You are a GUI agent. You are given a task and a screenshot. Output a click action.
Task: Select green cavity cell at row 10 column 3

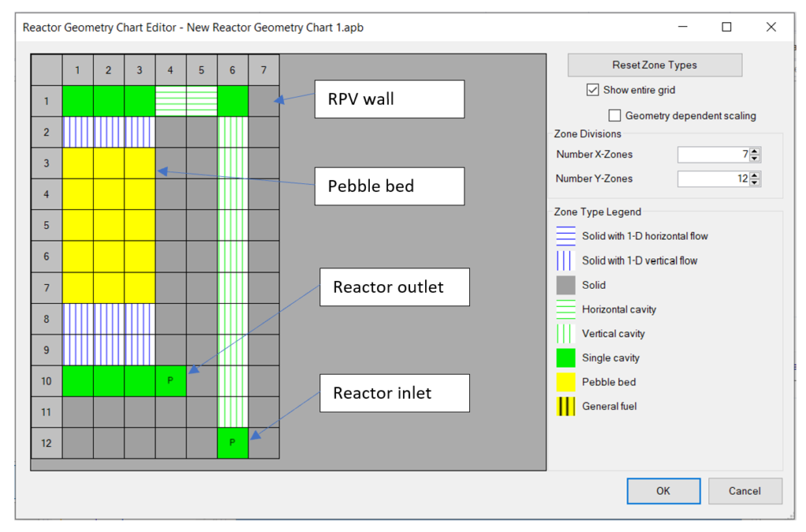(140, 381)
